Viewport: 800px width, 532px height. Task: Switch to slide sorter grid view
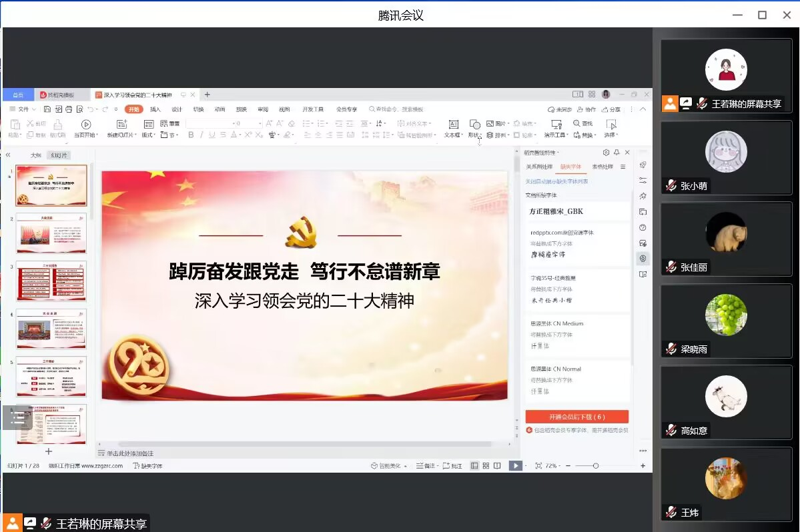click(486, 466)
